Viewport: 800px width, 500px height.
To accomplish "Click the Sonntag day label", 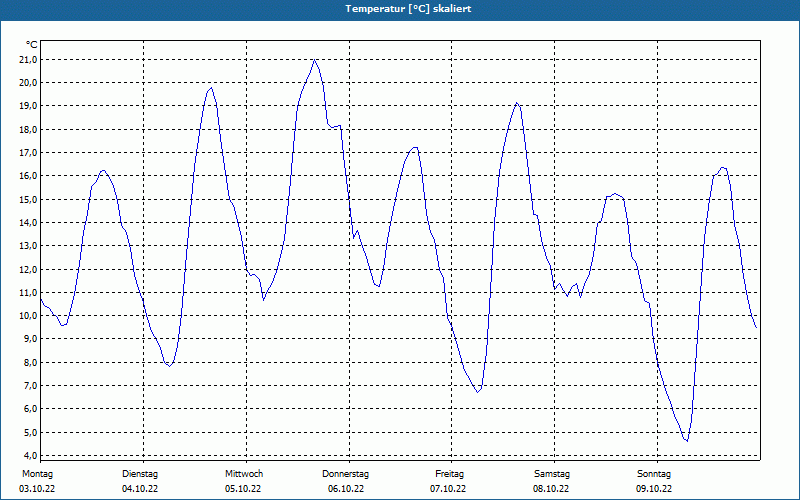I will (654, 474).
